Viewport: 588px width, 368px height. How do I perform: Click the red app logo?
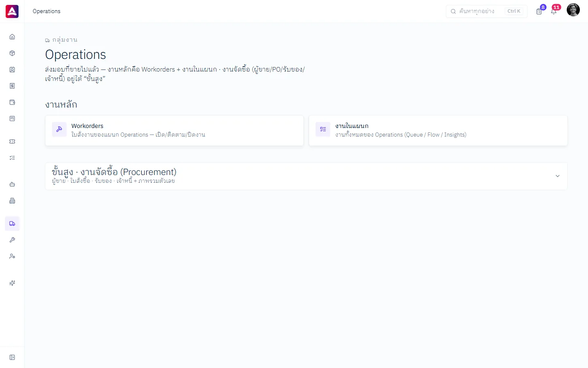(12, 11)
